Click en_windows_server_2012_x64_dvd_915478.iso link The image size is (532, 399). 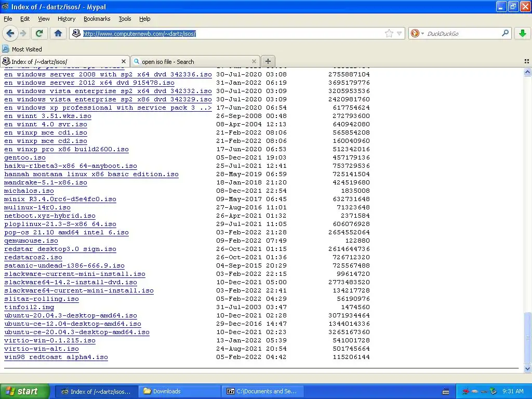(x=89, y=83)
